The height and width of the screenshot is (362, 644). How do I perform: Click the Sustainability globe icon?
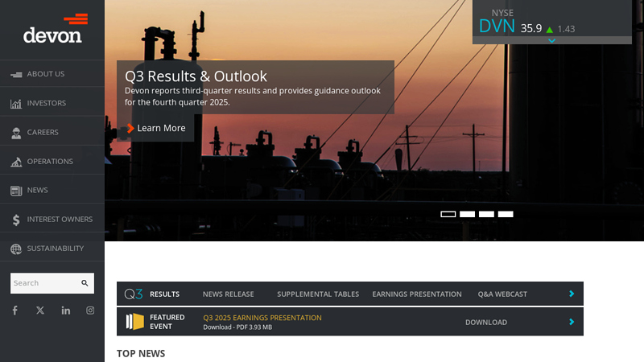point(16,249)
